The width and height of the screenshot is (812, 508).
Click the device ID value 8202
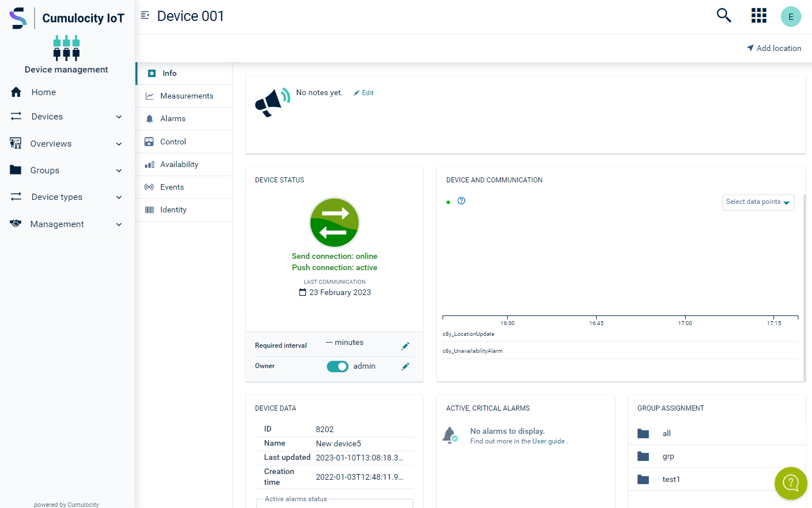325,429
